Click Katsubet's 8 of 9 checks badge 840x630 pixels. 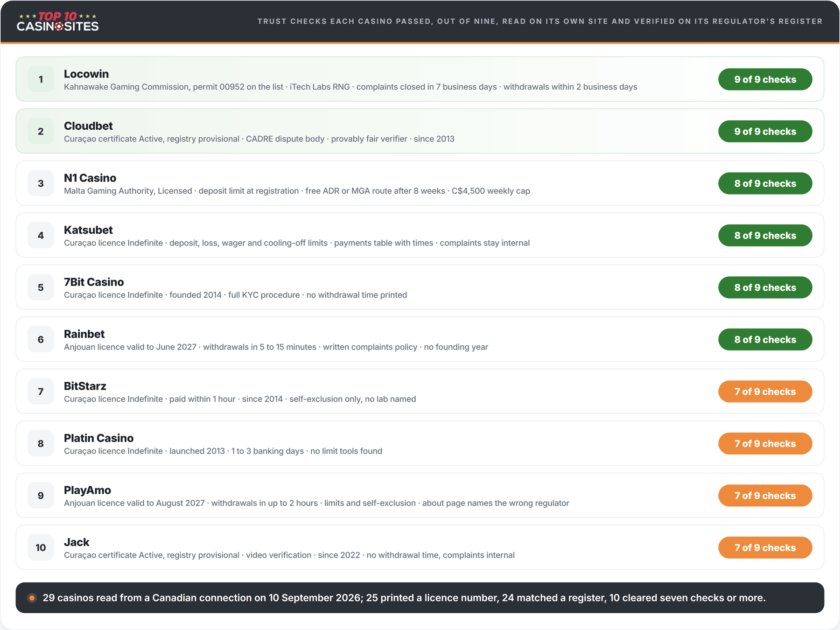(765, 236)
